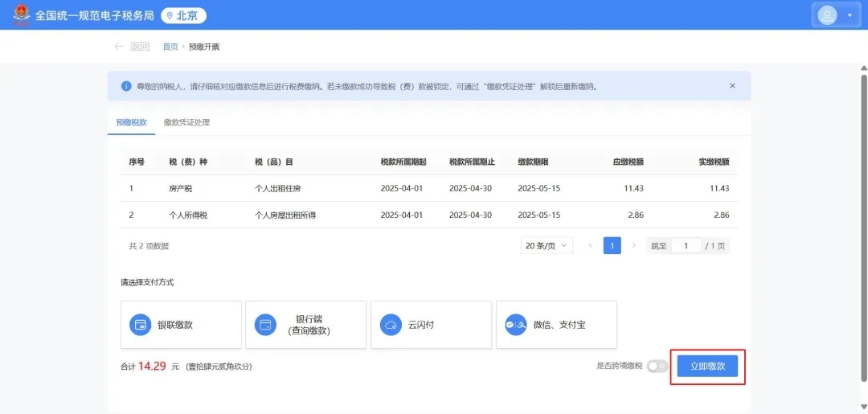Expand the user account dropdown arrow
This screenshot has height=414, width=868.
(850, 15)
